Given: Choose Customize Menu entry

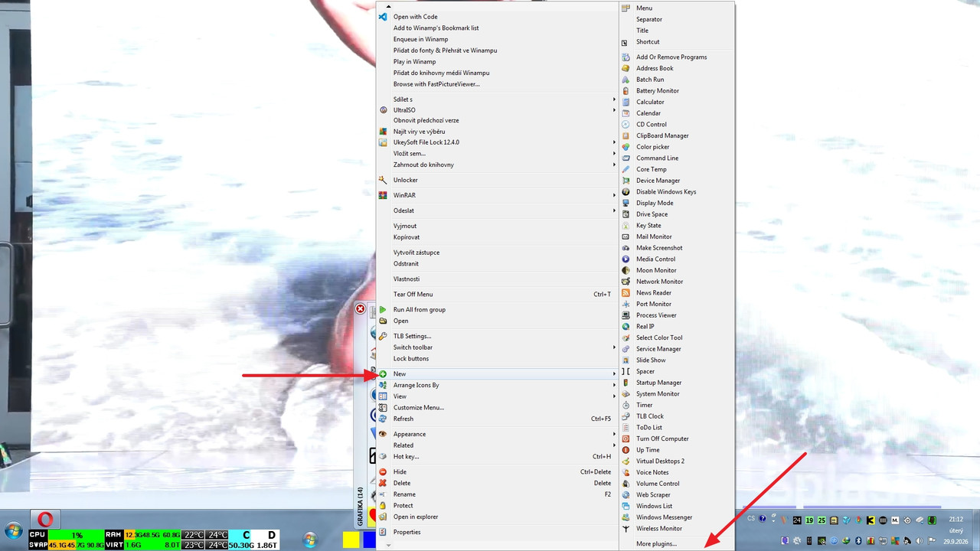Looking at the screenshot, I should [x=497, y=407].
